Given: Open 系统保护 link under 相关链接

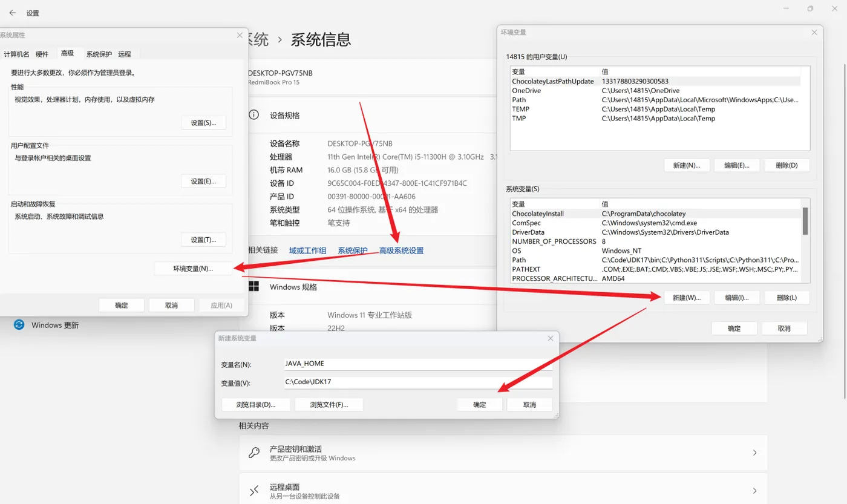Looking at the screenshot, I should pyautogui.click(x=353, y=250).
